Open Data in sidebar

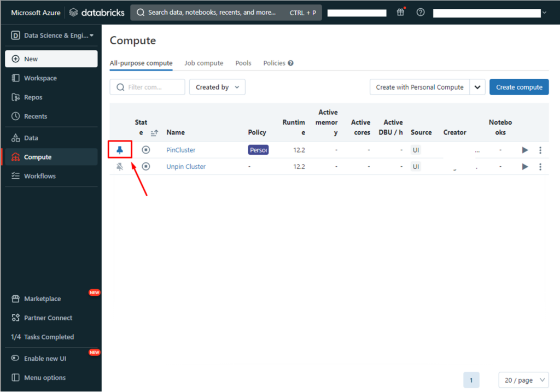pos(51,138)
